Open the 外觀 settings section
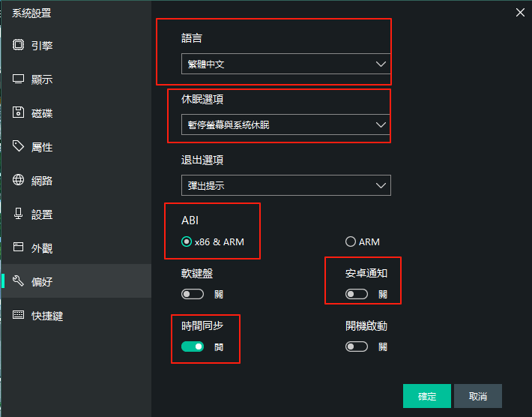This screenshot has height=417, width=532. click(x=76, y=248)
